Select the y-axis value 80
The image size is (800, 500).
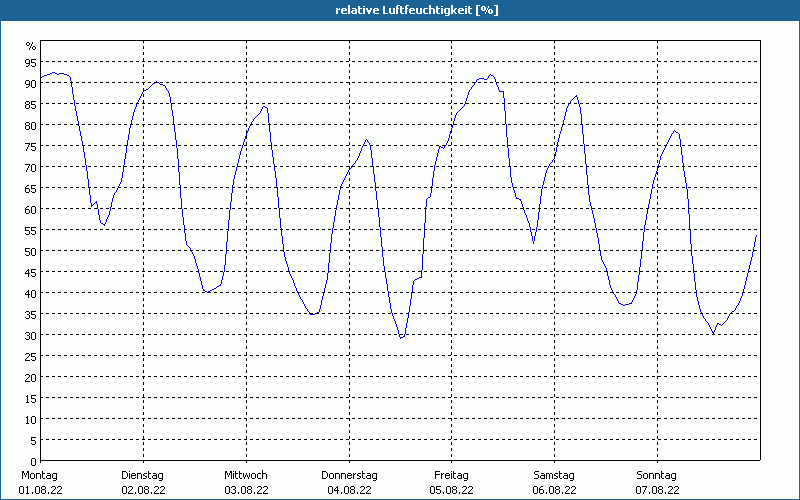click(x=31, y=126)
